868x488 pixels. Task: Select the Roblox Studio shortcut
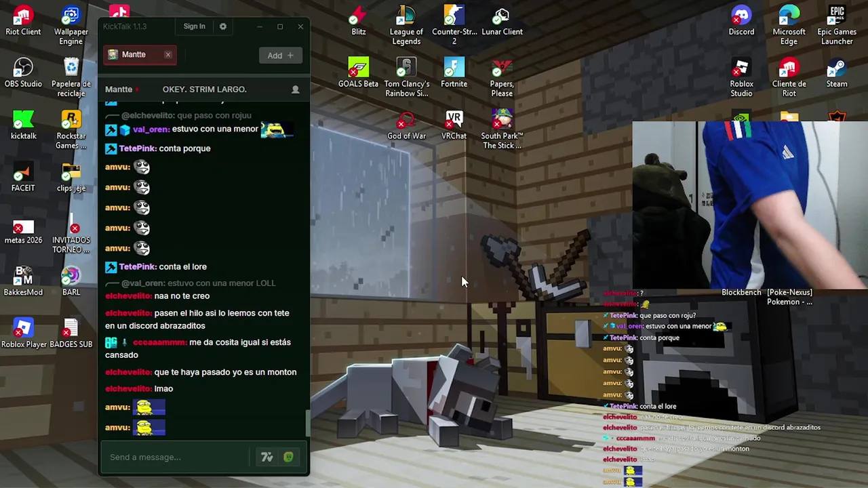[741, 77]
